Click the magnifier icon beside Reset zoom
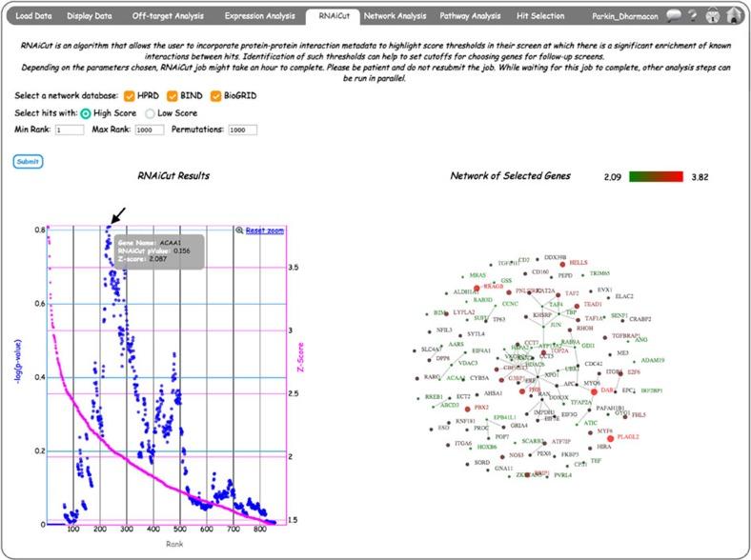This screenshot has height=560, width=751. click(x=239, y=230)
